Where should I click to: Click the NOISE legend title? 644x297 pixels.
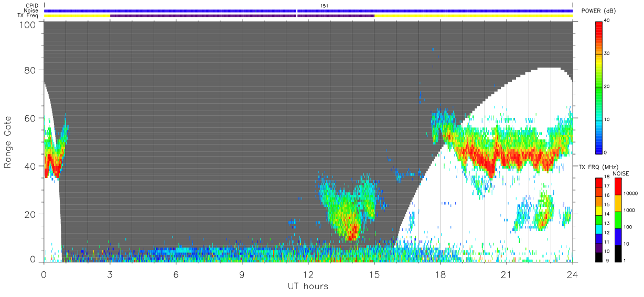pos(621,173)
